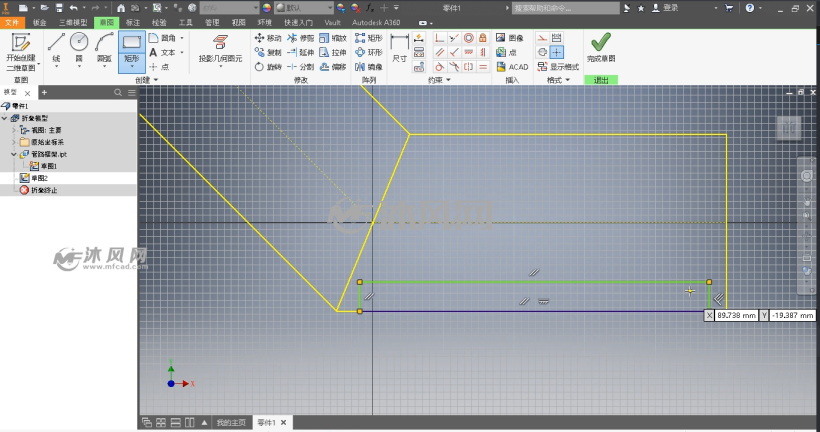Select the Split (分割) tool
820x432 pixels.
pyautogui.click(x=301, y=66)
